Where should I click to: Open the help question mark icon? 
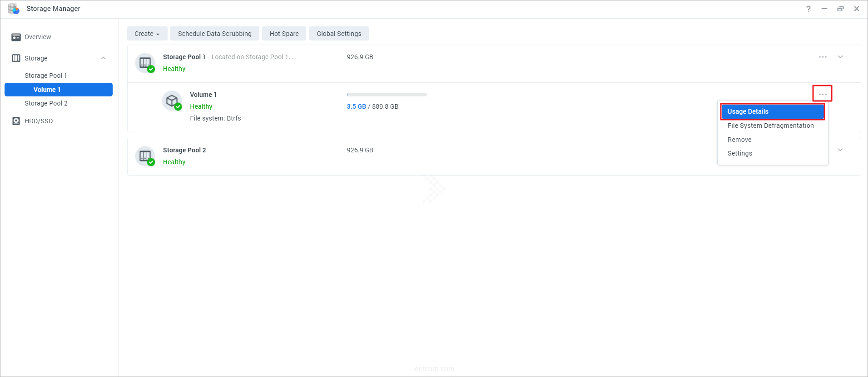808,9
